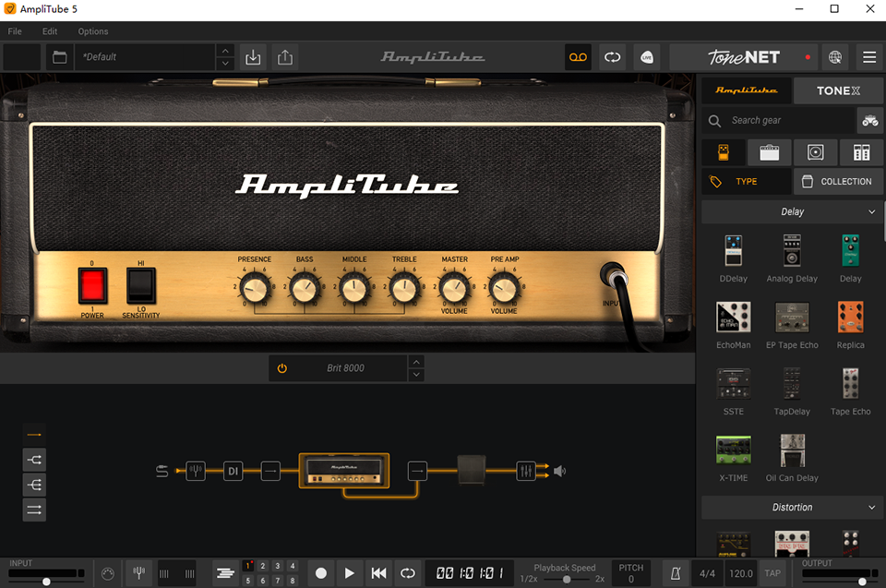Open the tuner icon at the bottom
Image resolution: width=886 pixels, height=588 pixels.
pyautogui.click(x=139, y=572)
